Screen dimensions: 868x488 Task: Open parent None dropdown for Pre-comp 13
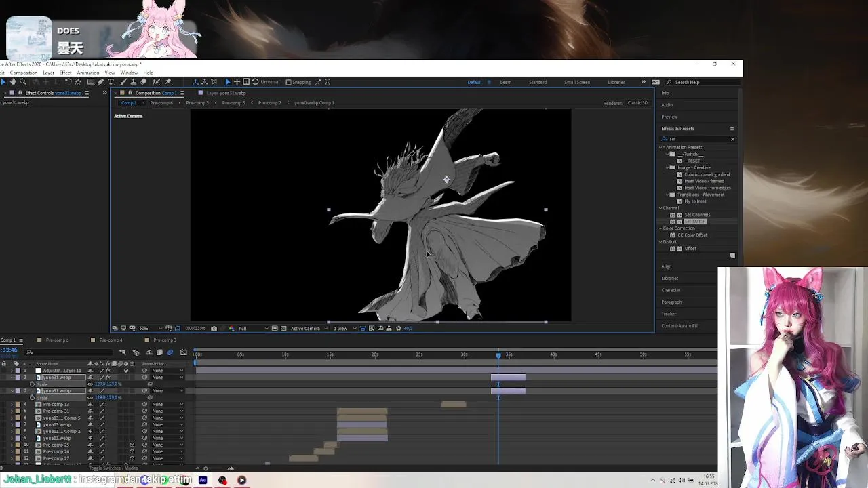tap(167, 405)
